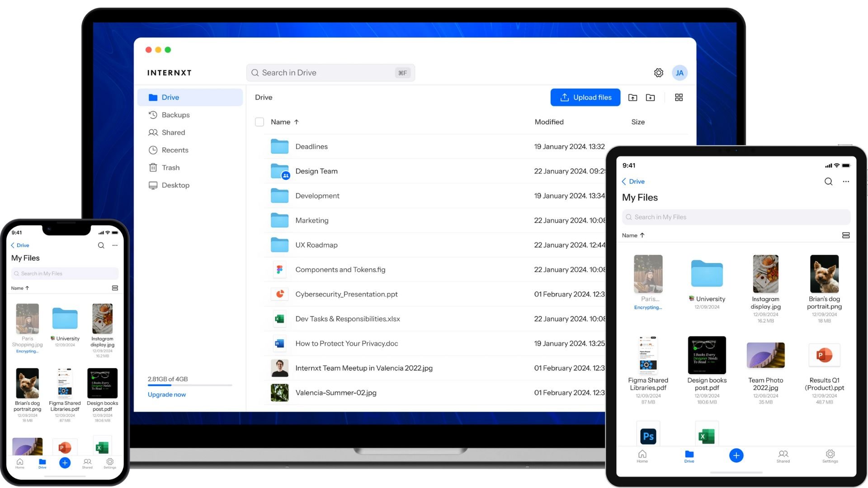
Task: Click Upgrade now storage link
Action: [166, 394]
